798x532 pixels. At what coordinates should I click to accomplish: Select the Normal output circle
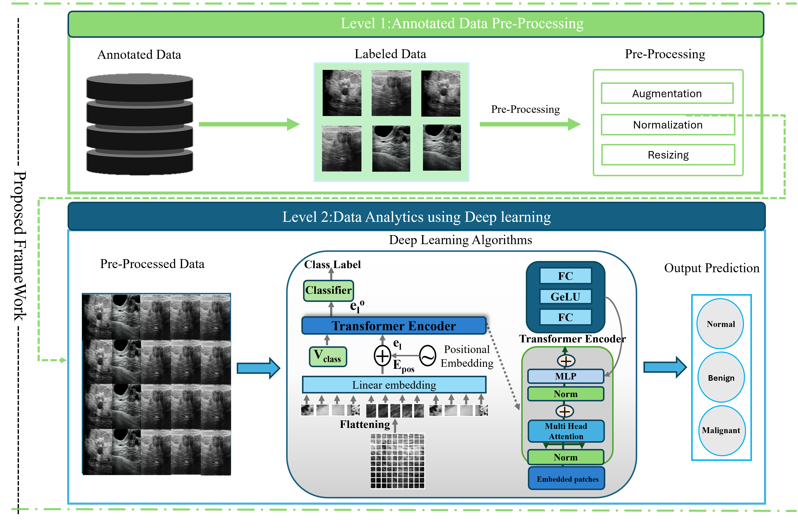point(720,324)
